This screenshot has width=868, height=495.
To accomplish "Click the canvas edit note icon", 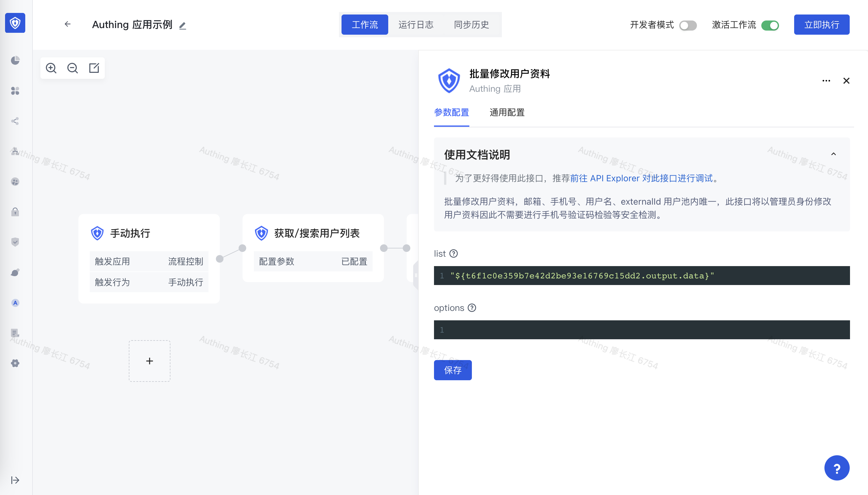I will pyautogui.click(x=94, y=68).
